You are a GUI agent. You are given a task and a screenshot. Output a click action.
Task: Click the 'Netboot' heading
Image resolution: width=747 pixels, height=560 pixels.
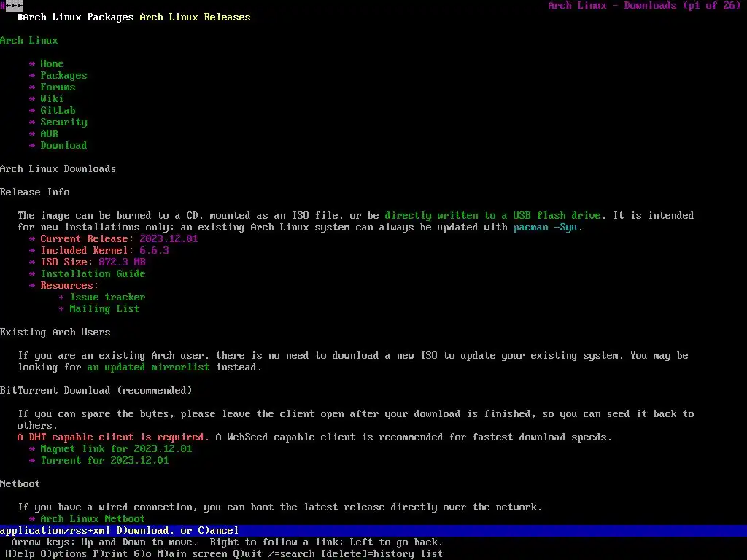tap(20, 483)
